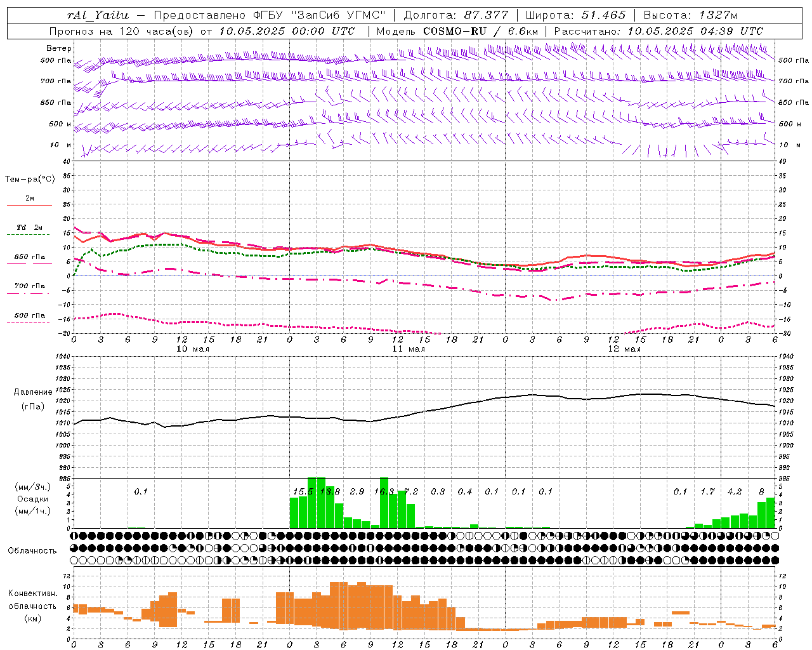Click the 700 гПа temperature legend entry
812x650 pixels.
[30, 286]
